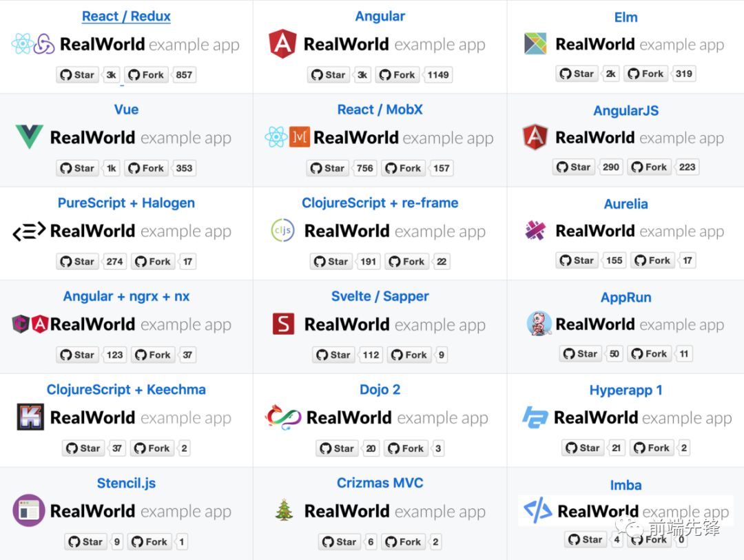Open the React / MobX heading link

(380, 110)
